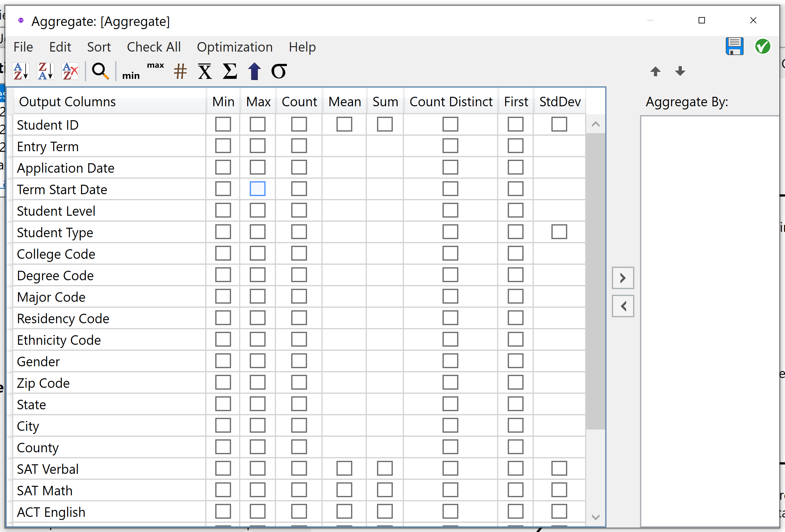
Task: Move Aggregate By item up with arrow
Action: (x=655, y=71)
